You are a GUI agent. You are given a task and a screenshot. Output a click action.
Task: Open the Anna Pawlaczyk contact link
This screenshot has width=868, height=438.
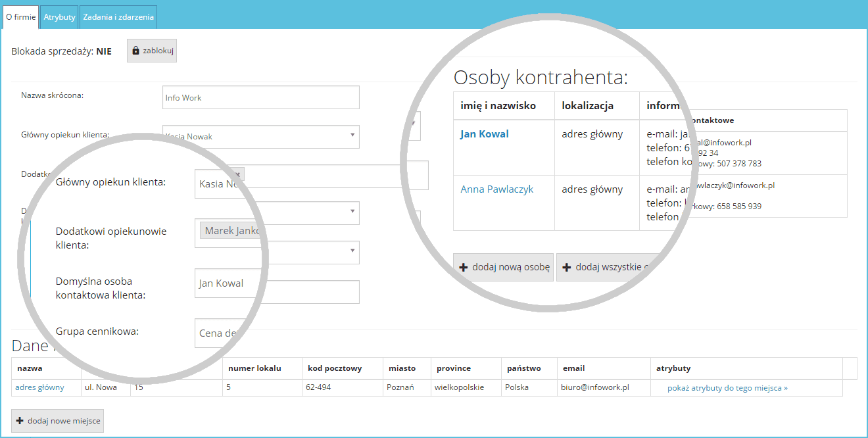pyautogui.click(x=496, y=189)
